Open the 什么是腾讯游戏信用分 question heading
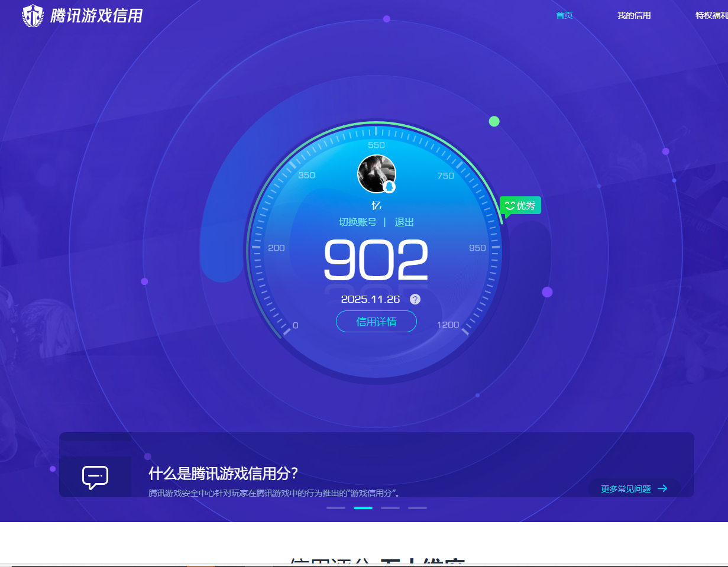728x567 pixels. (223, 474)
